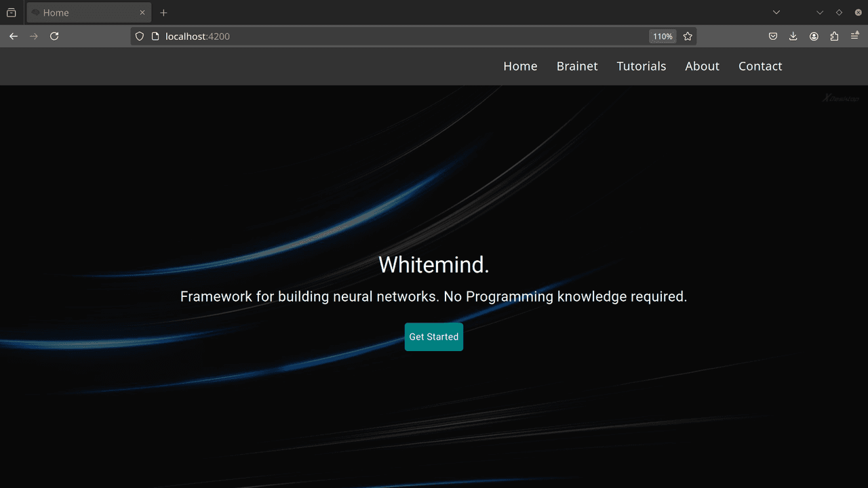Bookmark this page with the star icon
This screenshot has width=868, height=488.
[x=688, y=37]
